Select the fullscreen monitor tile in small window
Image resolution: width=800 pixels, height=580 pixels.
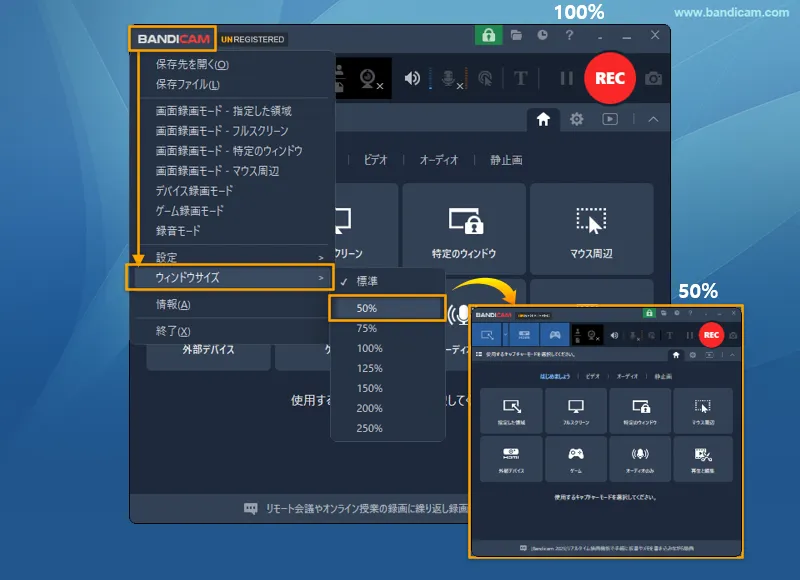click(x=576, y=411)
